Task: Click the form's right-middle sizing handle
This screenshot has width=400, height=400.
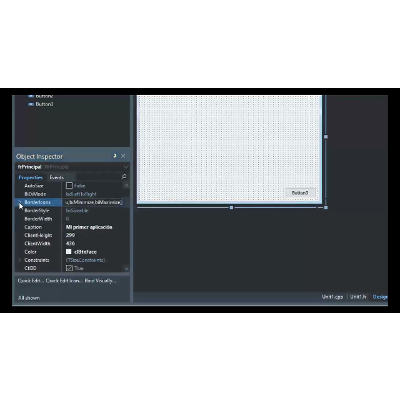Action: pos(326,137)
